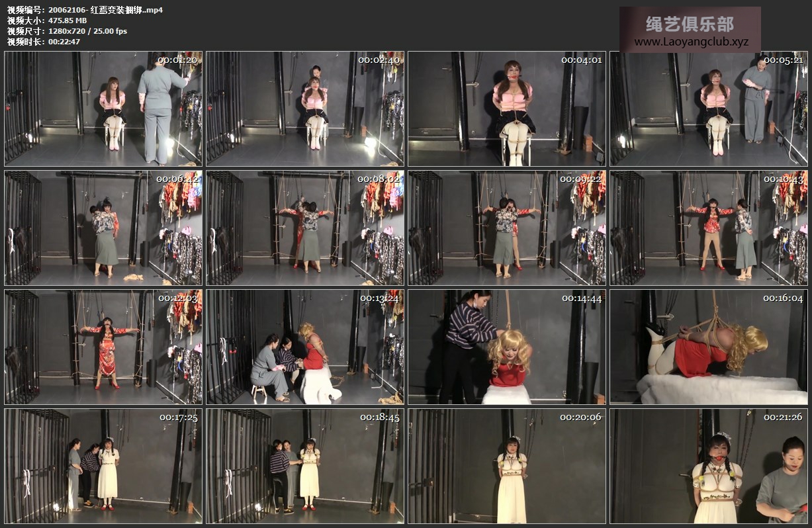
Task: Open the thumbnail at 00:09:22
Action: tap(507, 228)
